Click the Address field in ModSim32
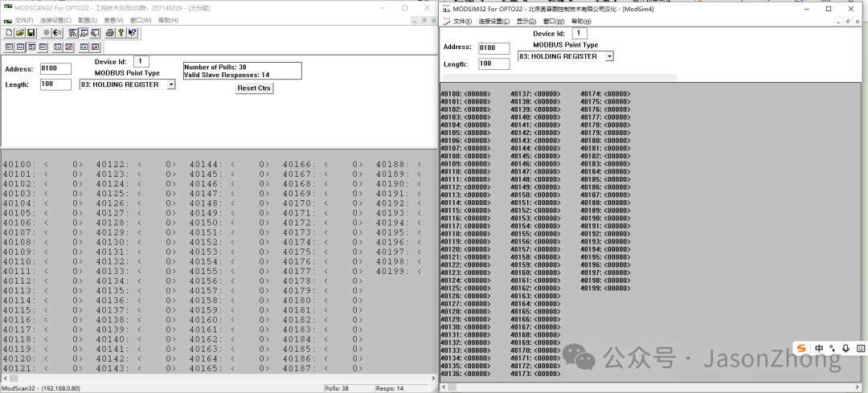 [494, 48]
